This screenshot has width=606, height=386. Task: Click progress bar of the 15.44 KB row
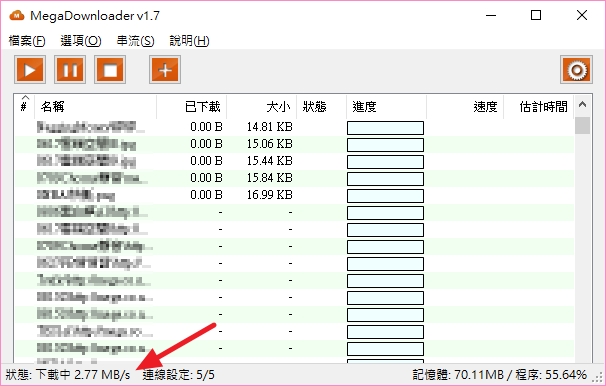pyautogui.click(x=385, y=162)
